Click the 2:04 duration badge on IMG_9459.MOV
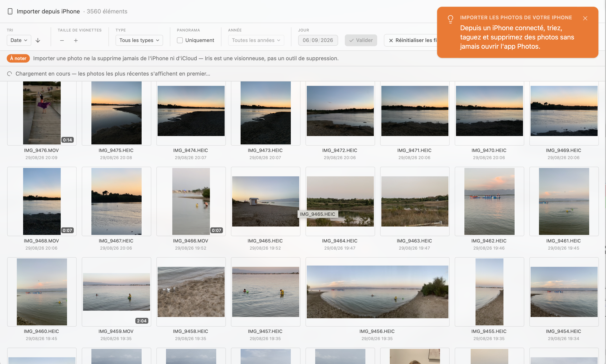This screenshot has height=364, width=606. (142, 321)
